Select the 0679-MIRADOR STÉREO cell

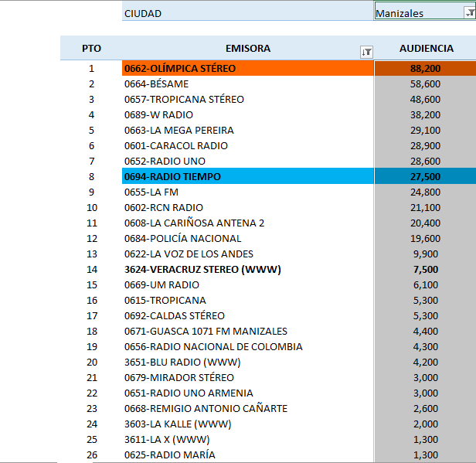pyautogui.click(x=248, y=378)
